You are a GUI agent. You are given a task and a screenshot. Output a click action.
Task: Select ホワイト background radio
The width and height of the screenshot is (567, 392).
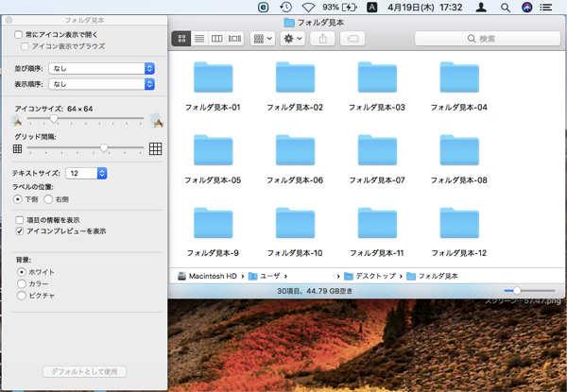[x=22, y=272]
